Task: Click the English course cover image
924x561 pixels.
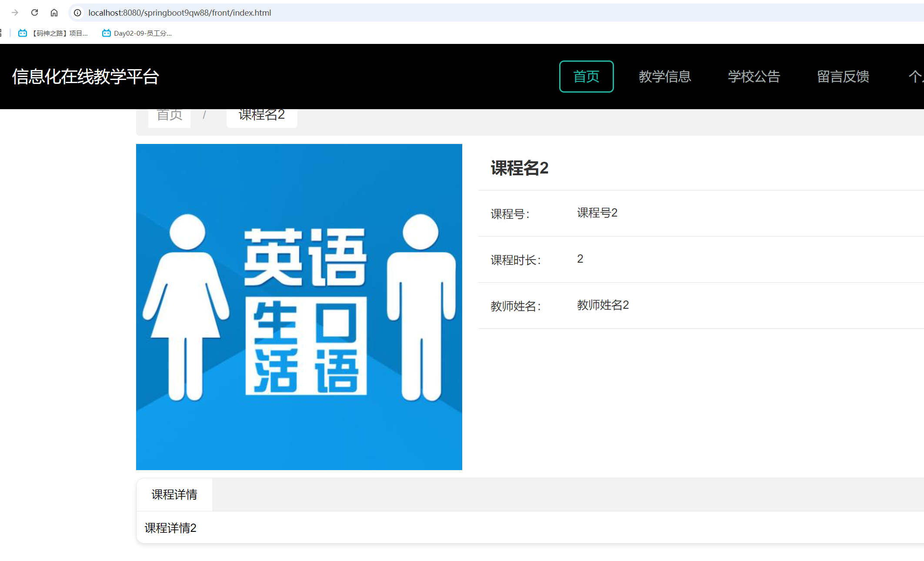Action: click(299, 307)
